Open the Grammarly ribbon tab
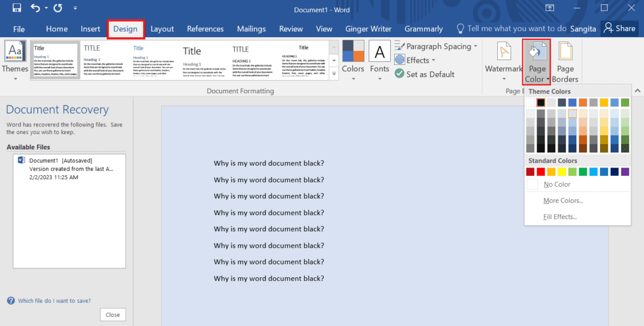 click(424, 29)
